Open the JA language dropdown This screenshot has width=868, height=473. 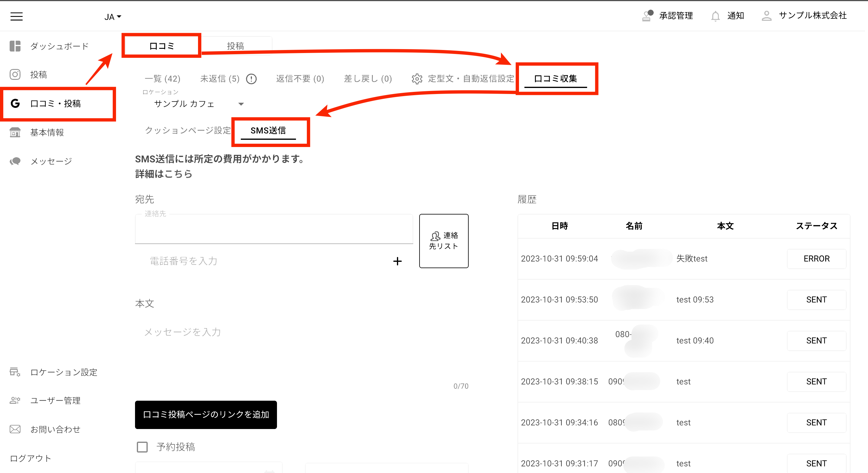tap(112, 16)
